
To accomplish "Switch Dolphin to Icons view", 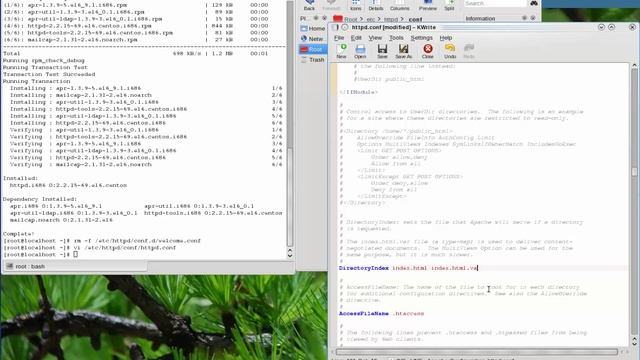I will (356, 5).
